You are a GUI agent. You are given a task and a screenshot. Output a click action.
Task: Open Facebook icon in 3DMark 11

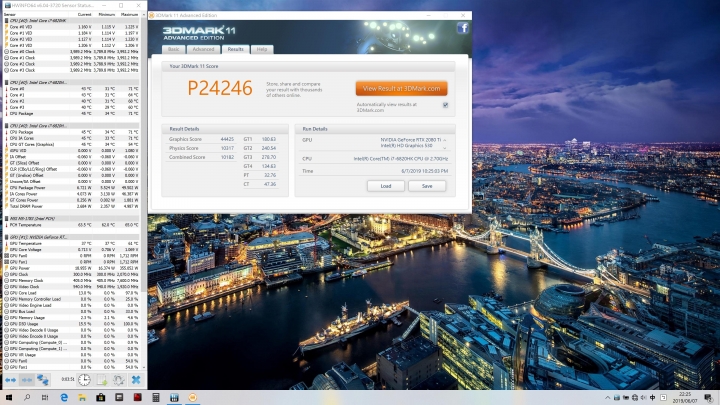[462, 28]
